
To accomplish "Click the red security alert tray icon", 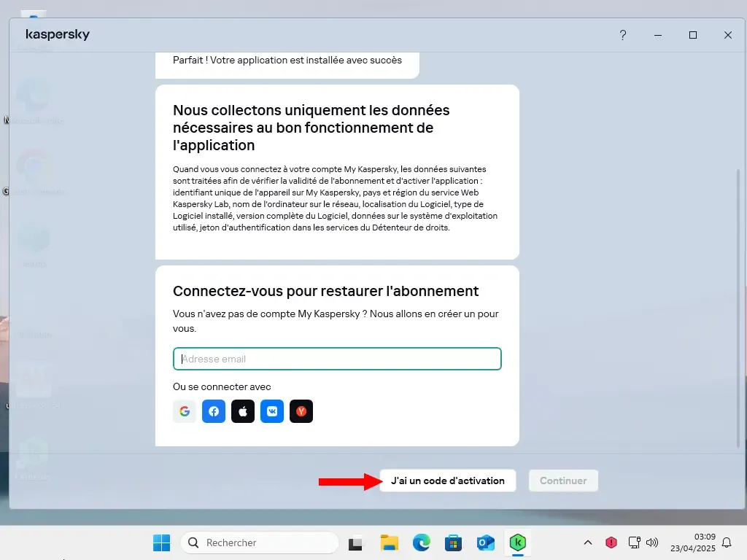I will 611,542.
